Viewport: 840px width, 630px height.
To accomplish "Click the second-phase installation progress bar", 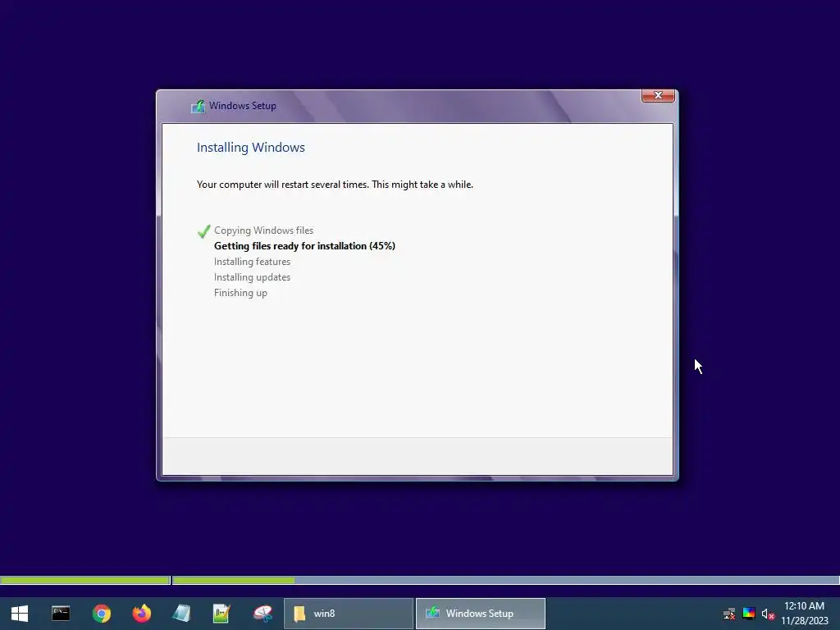I will 505,580.
